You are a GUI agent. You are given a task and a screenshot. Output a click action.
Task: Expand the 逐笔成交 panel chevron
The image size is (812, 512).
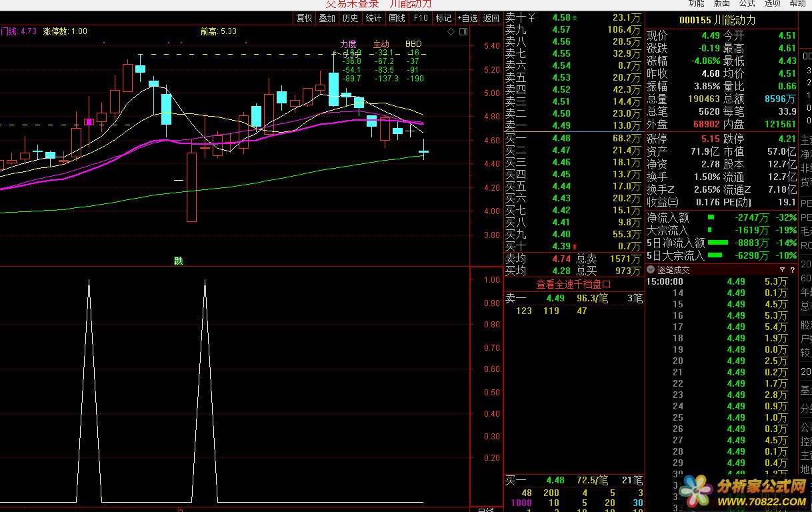[651, 270]
